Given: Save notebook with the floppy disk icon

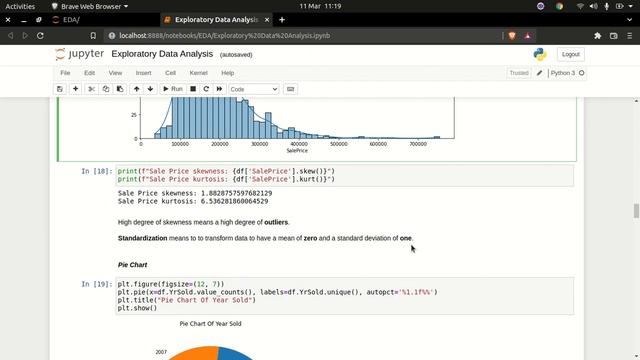Looking at the screenshot, I should (60, 89).
